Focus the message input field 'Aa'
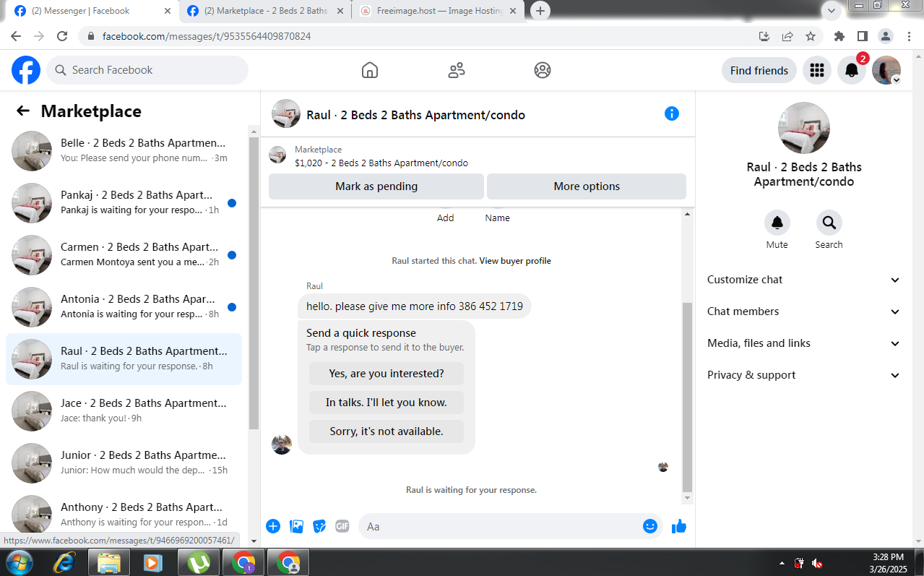The width and height of the screenshot is (924, 576). point(501,526)
